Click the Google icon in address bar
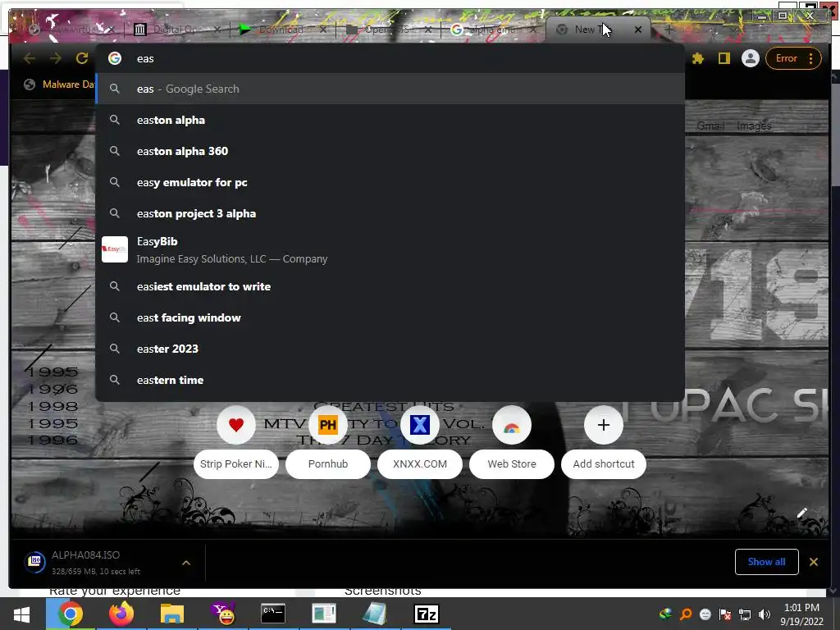The image size is (840, 630). (x=115, y=58)
